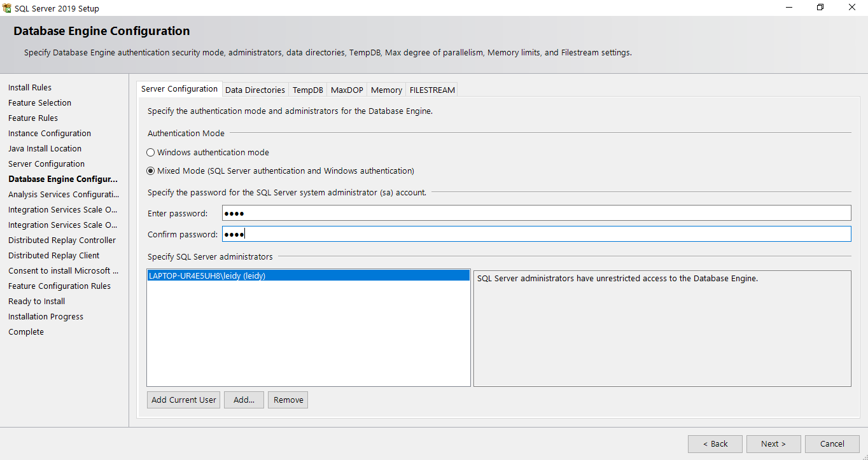Remove the selected administrator

point(288,400)
